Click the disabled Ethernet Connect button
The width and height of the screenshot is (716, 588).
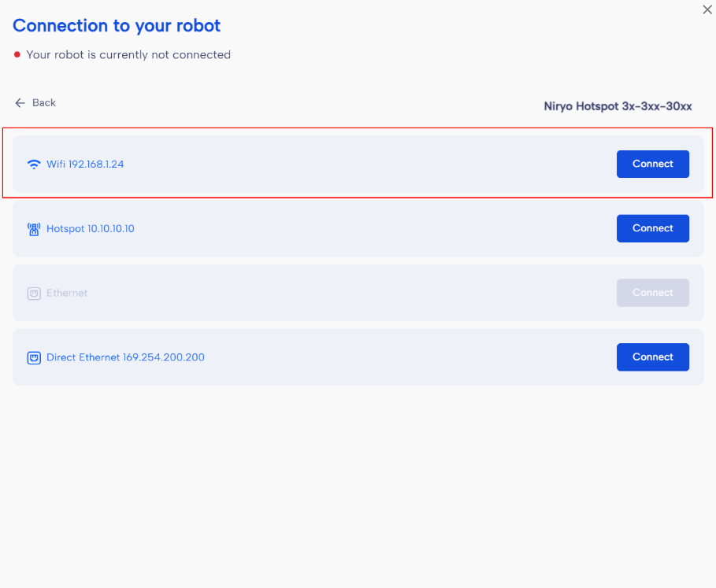click(652, 293)
